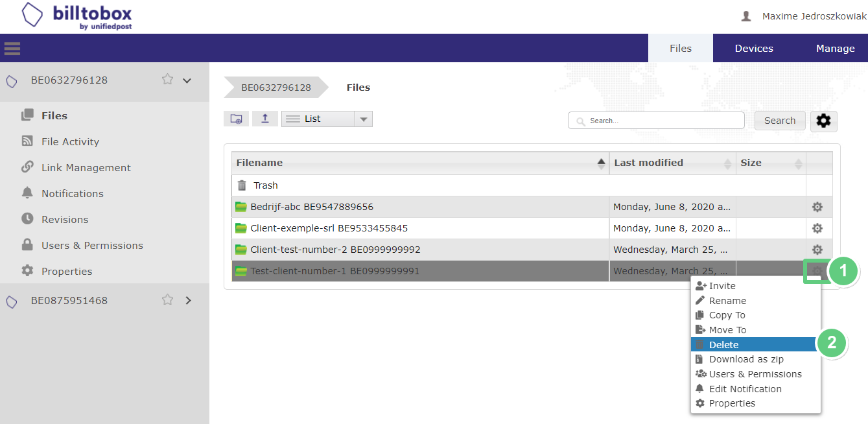
Task: Switch to the Files tab
Action: point(681,48)
